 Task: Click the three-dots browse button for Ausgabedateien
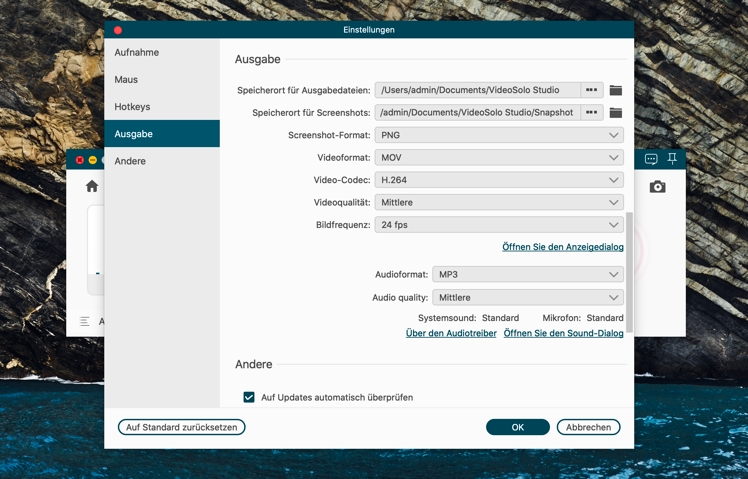[x=591, y=90]
